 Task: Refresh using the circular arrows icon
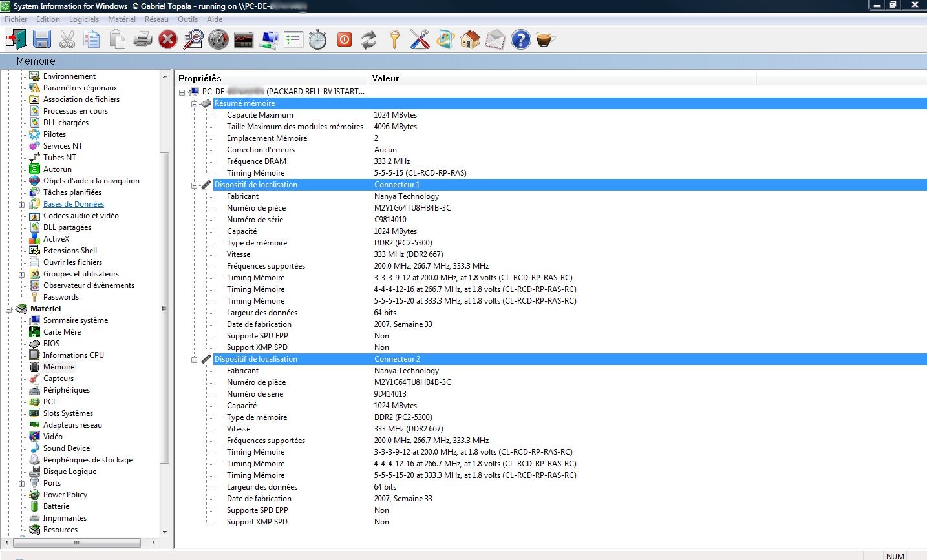pyautogui.click(x=368, y=40)
